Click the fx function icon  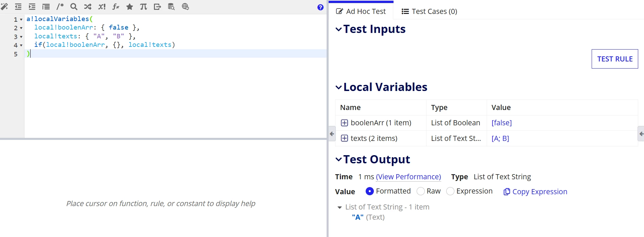point(116,6)
